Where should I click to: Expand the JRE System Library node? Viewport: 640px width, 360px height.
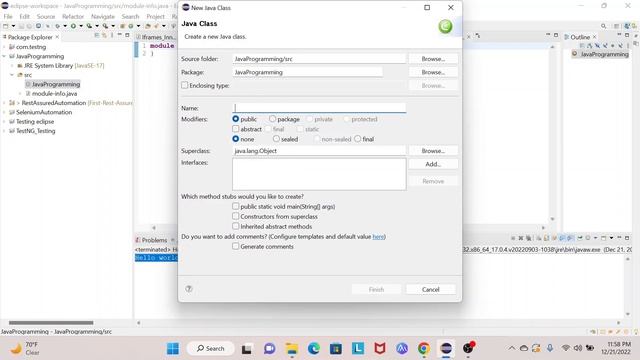(x=12, y=66)
